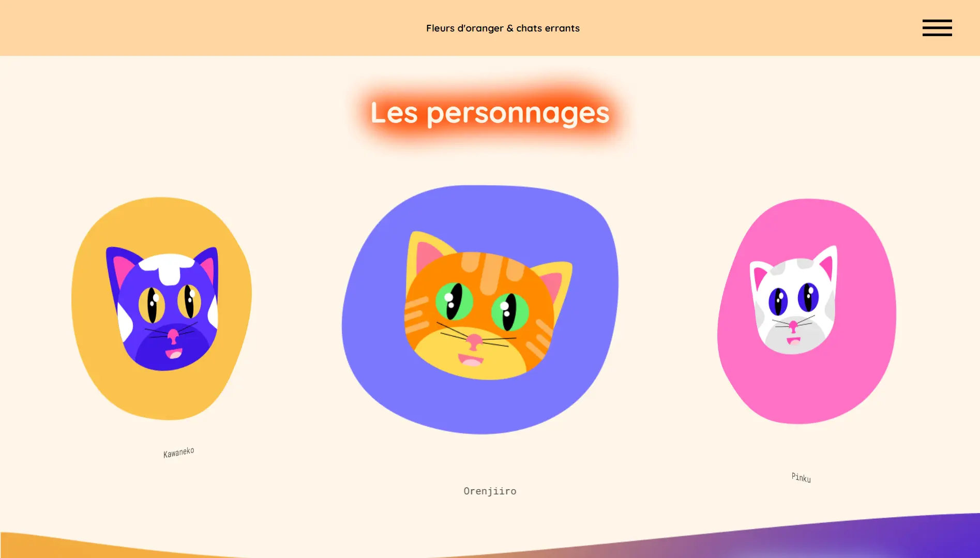980x558 pixels.
Task: Click the Kawaneko name label
Action: (x=179, y=453)
